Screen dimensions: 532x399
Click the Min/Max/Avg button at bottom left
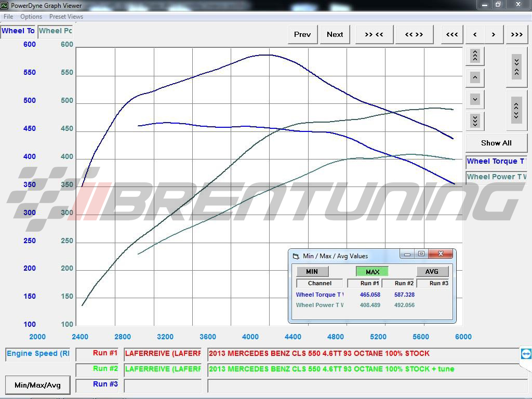pyautogui.click(x=37, y=385)
